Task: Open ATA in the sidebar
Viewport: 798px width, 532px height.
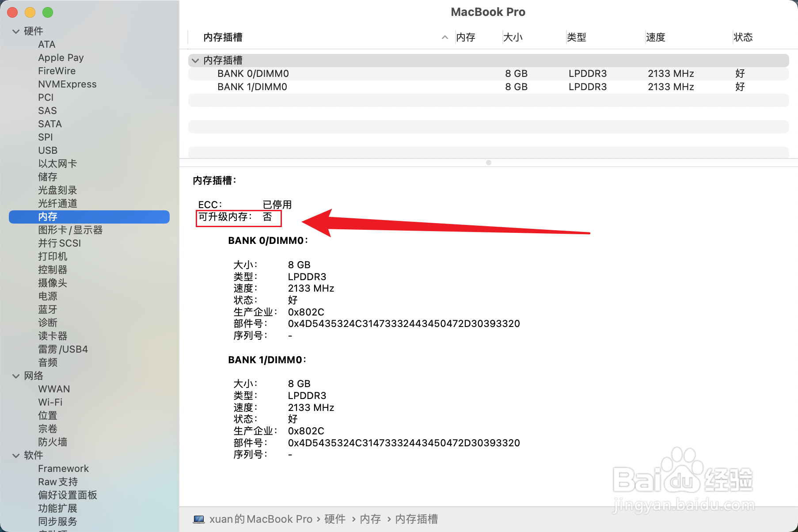Action: pyautogui.click(x=47, y=45)
